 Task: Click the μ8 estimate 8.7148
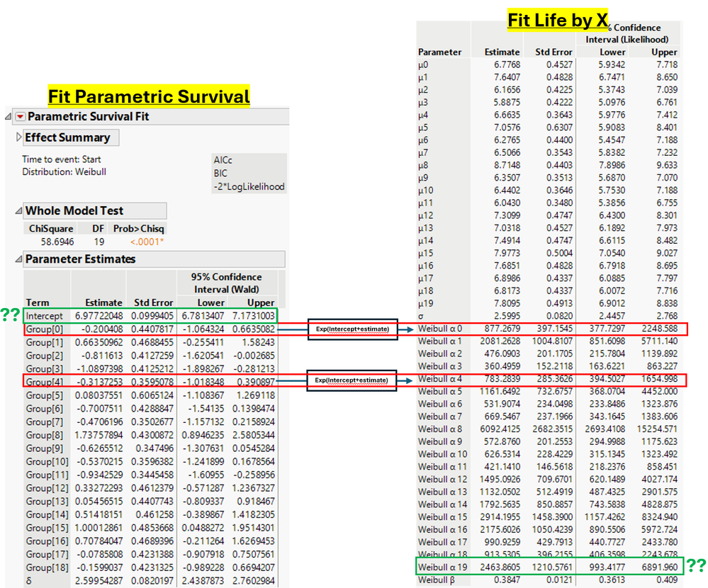click(x=507, y=165)
